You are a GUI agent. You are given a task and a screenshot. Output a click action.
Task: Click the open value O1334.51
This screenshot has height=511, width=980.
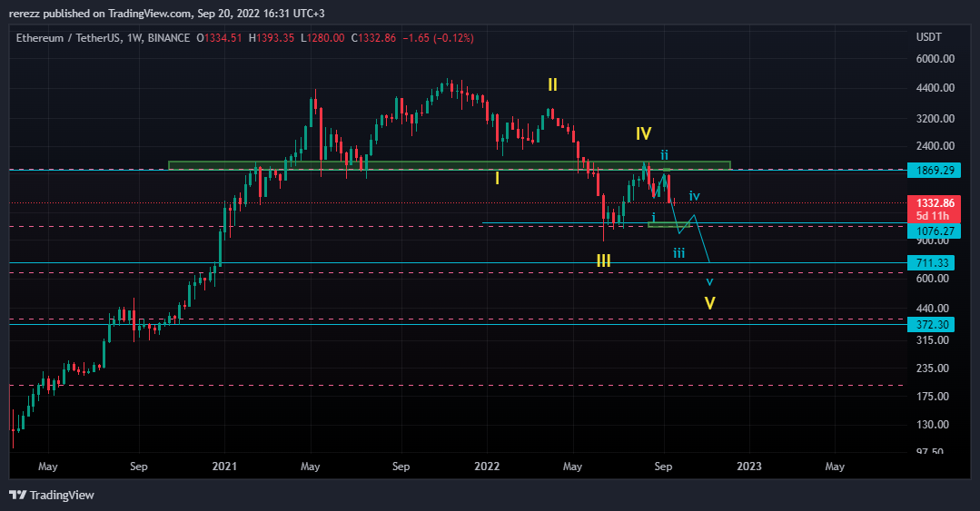point(219,38)
